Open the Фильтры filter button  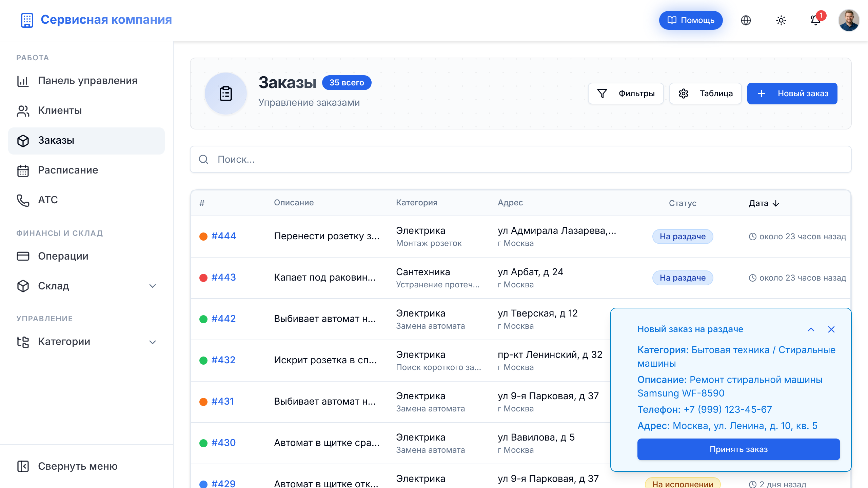626,94
